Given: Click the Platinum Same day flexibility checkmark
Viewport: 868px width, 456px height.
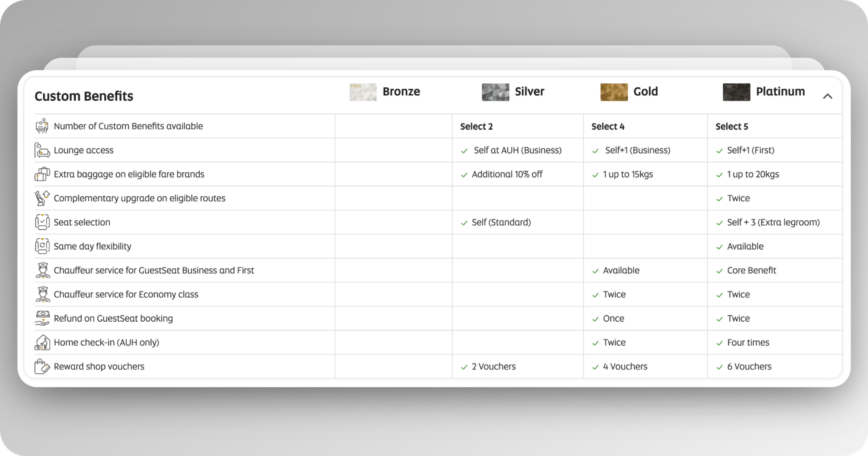Looking at the screenshot, I should [x=719, y=247].
